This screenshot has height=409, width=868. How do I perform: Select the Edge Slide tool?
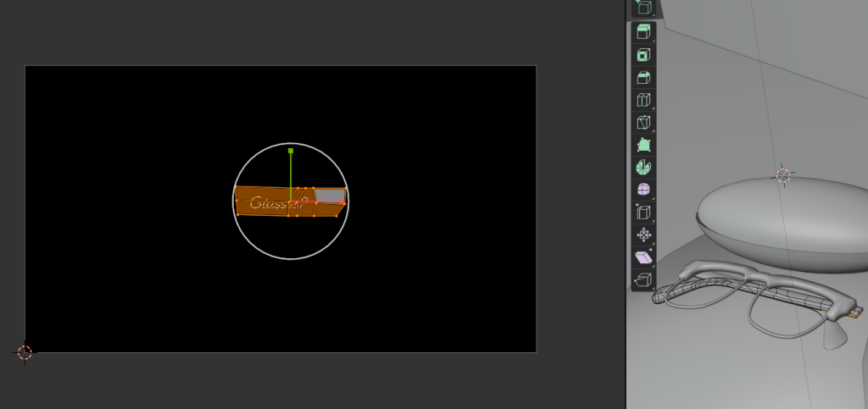[643, 212]
